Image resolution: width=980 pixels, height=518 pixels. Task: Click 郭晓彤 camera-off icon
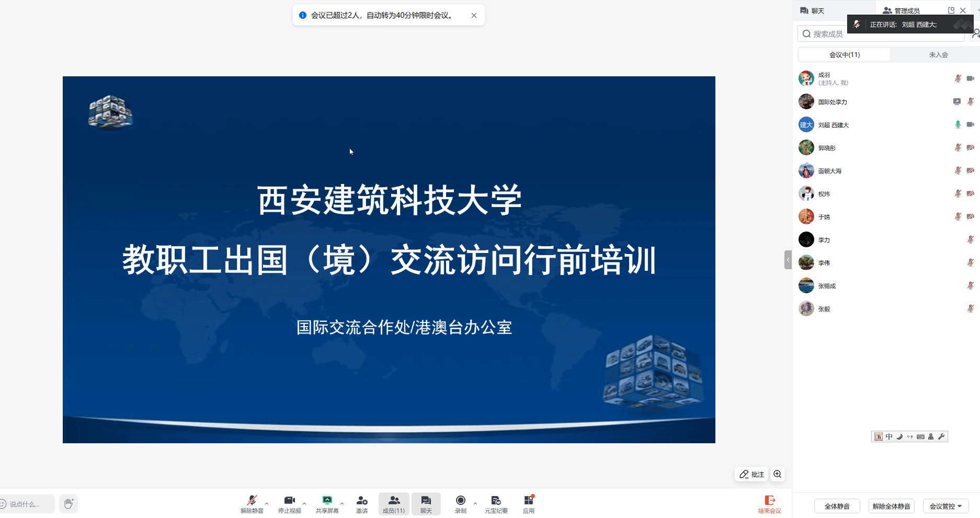(970, 147)
